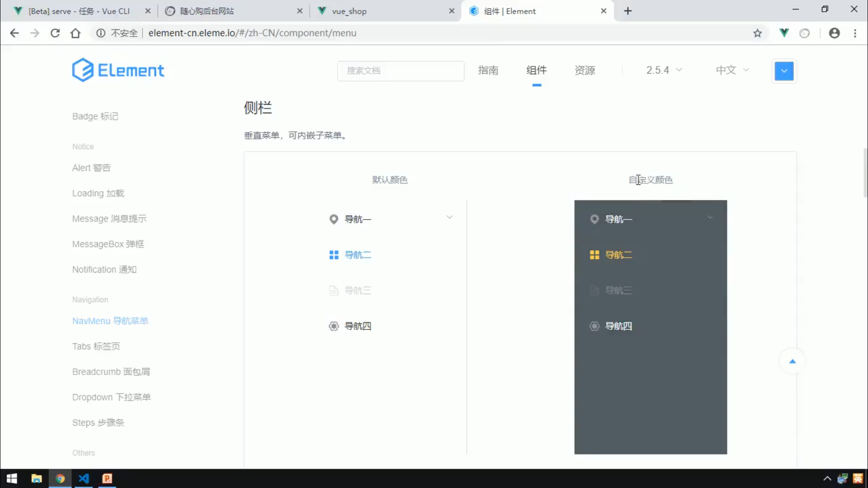
Task: Open Badge 标记 in sidebar
Action: click(x=95, y=117)
